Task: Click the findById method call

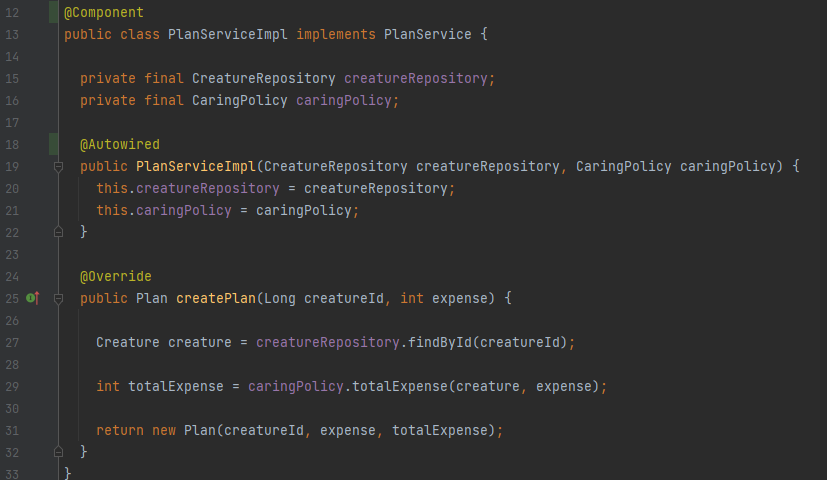Action: (x=440, y=342)
